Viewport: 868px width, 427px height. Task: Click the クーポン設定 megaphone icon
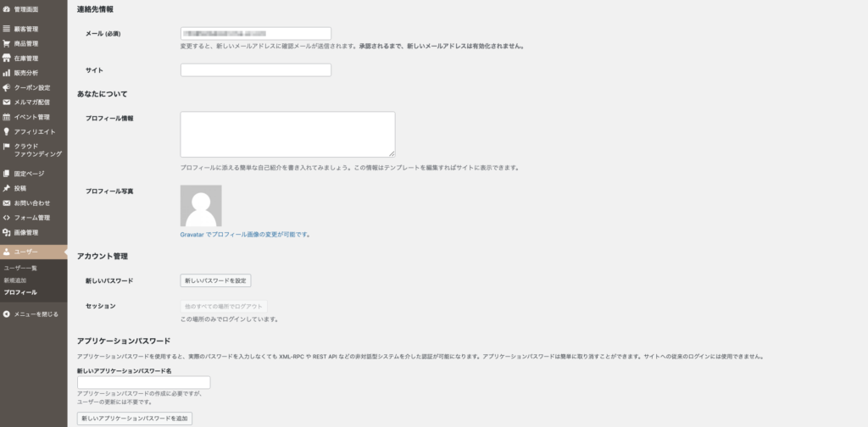coord(7,87)
